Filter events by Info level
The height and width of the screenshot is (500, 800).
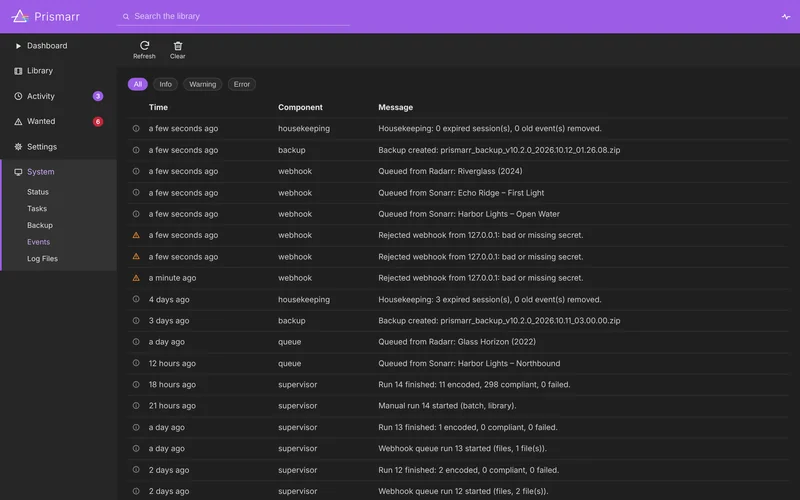point(165,84)
